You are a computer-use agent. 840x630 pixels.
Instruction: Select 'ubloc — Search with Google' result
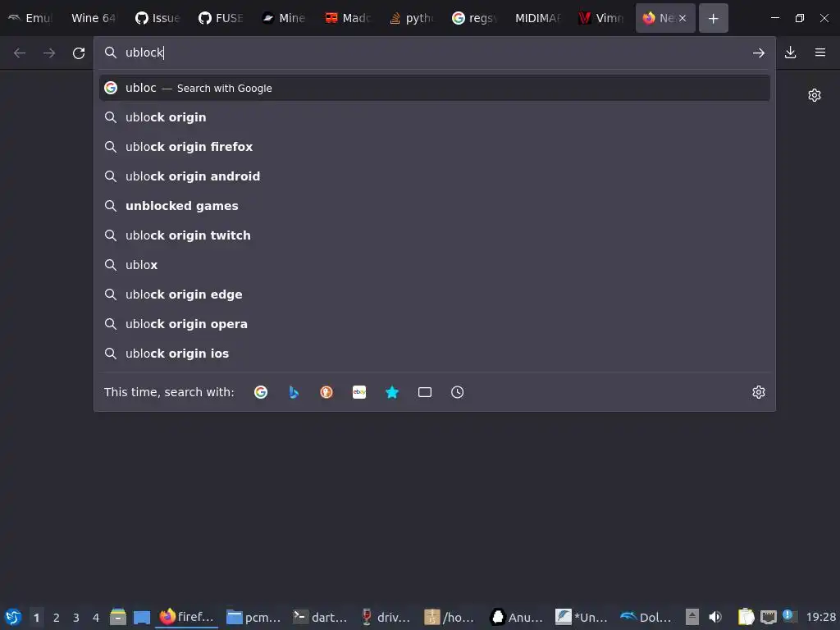[435, 88]
